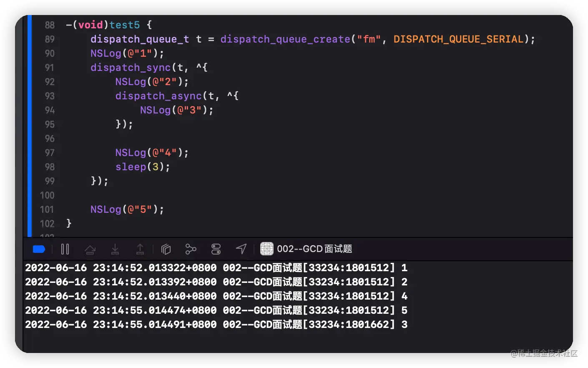The width and height of the screenshot is (588, 368).
Task: Click the dispatch_queue_create function call
Action: coord(285,39)
